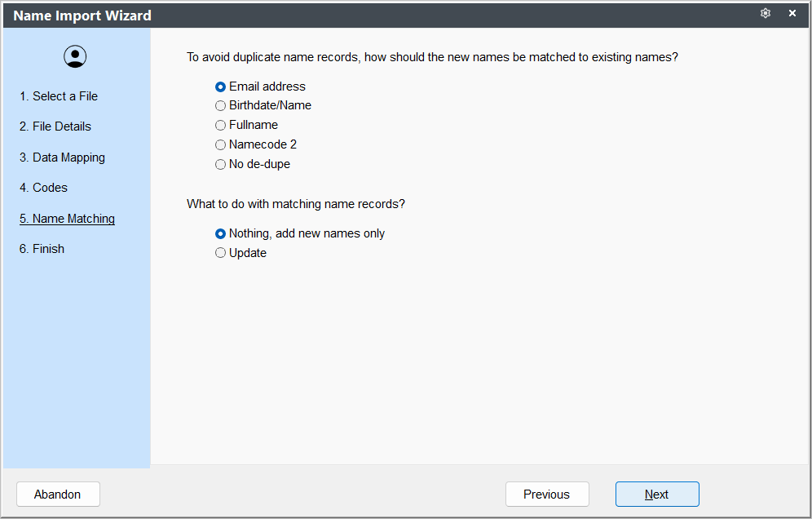Go to step 1. Select a File
The image size is (812, 519).
click(x=59, y=96)
